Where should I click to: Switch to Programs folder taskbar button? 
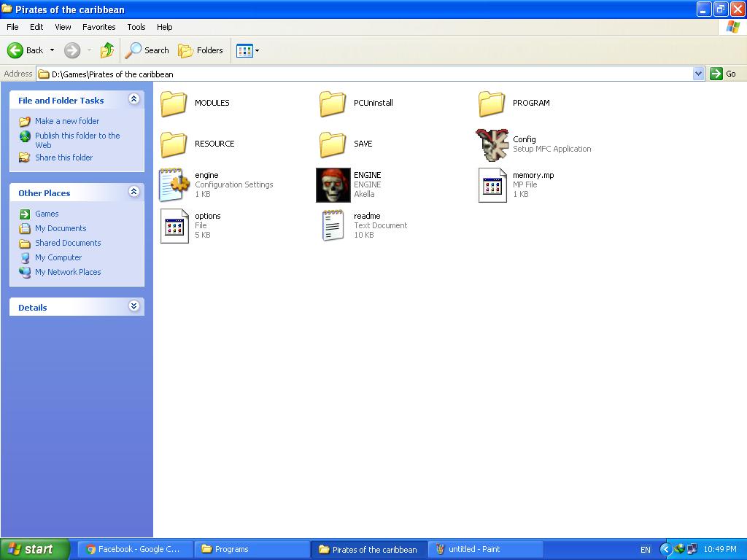click(252, 549)
